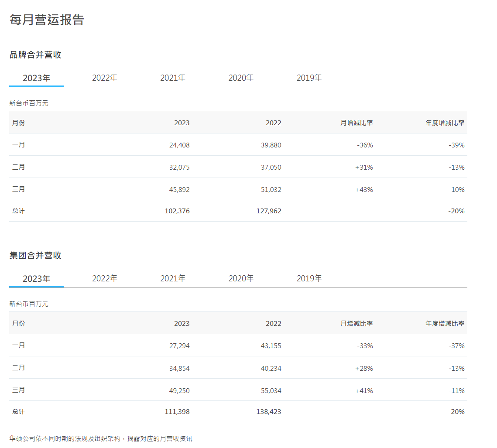Open the 2021年 tab in 品牌合并营收 section
The width and height of the screenshot is (497, 448).
173,78
